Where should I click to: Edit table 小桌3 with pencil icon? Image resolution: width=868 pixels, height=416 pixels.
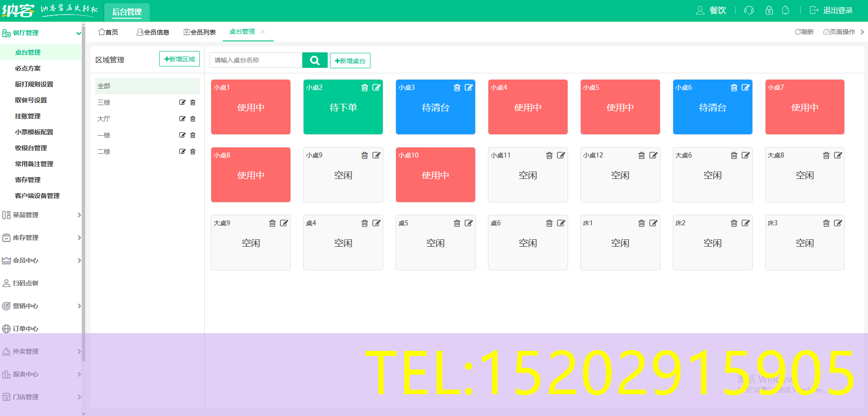pos(468,88)
